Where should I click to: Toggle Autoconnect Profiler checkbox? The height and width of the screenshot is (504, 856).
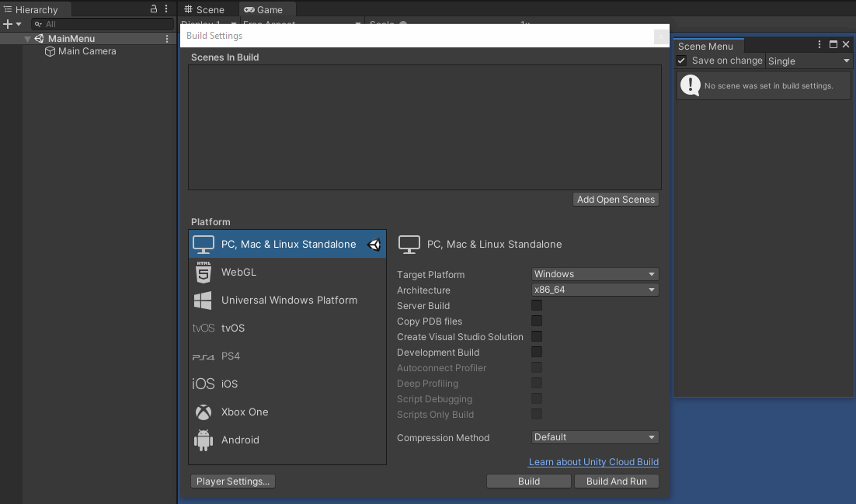(x=537, y=367)
